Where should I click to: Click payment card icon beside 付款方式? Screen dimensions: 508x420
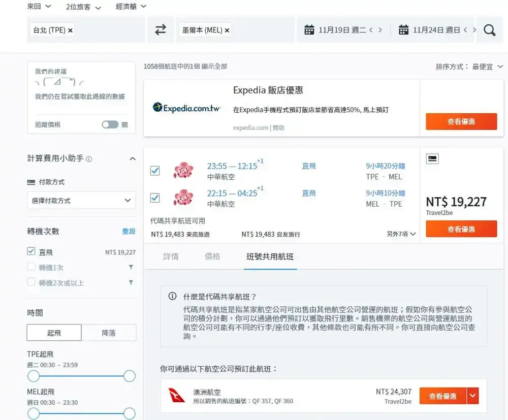[x=31, y=182]
